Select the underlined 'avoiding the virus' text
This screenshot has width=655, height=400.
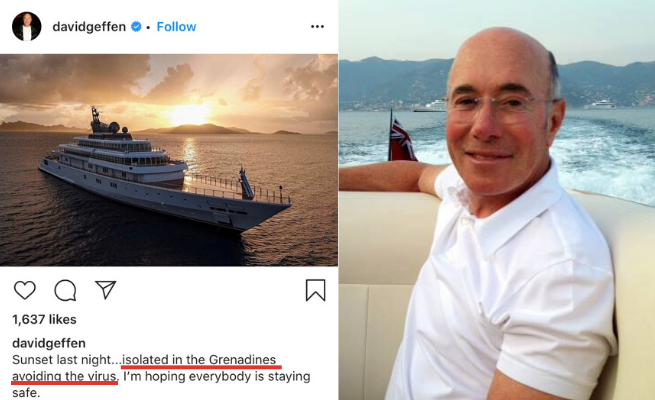pyautogui.click(x=65, y=377)
